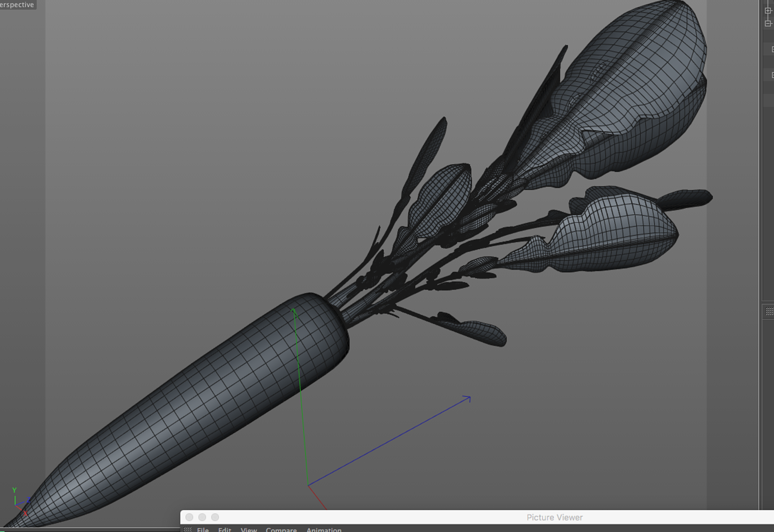Open the Picture Viewer View menu
The image size is (774, 532).
(x=249, y=529)
